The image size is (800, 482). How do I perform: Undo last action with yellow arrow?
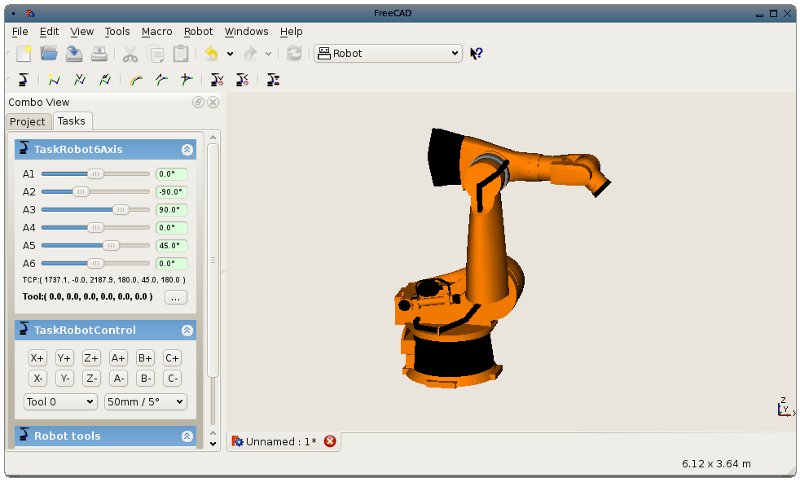click(x=211, y=53)
